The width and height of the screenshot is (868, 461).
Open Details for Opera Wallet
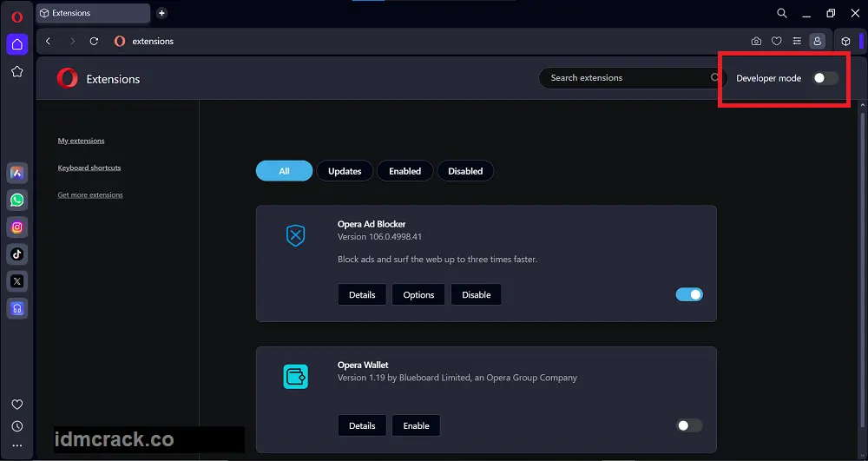pos(362,425)
